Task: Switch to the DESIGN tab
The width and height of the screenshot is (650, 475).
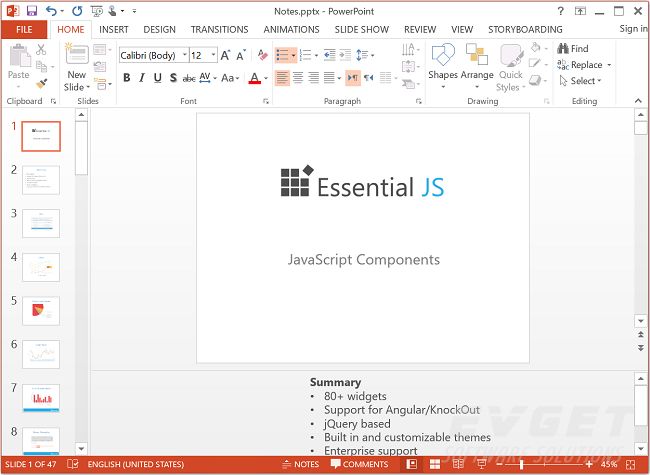Action: pos(160,29)
